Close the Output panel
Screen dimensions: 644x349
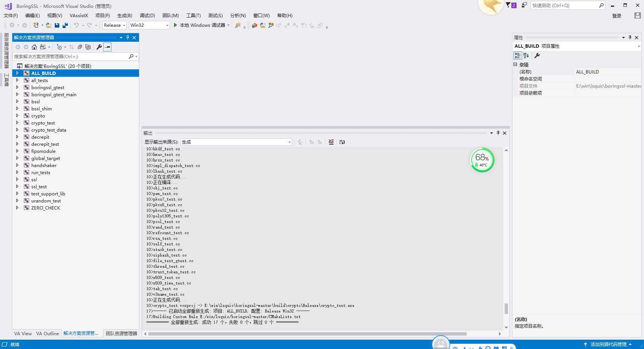pos(505,133)
